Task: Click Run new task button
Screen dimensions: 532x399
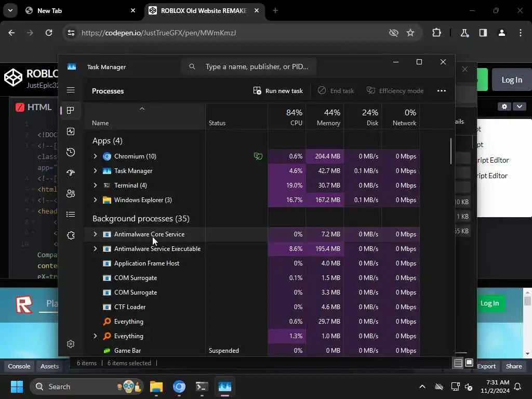Action: point(278,90)
